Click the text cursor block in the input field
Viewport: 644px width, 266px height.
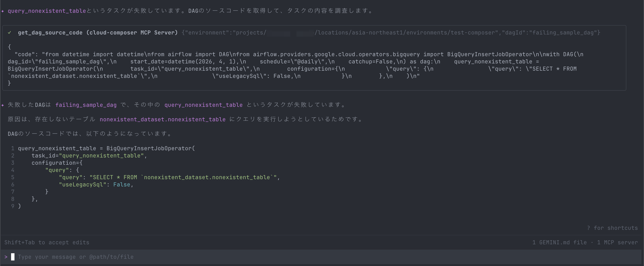[13, 257]
